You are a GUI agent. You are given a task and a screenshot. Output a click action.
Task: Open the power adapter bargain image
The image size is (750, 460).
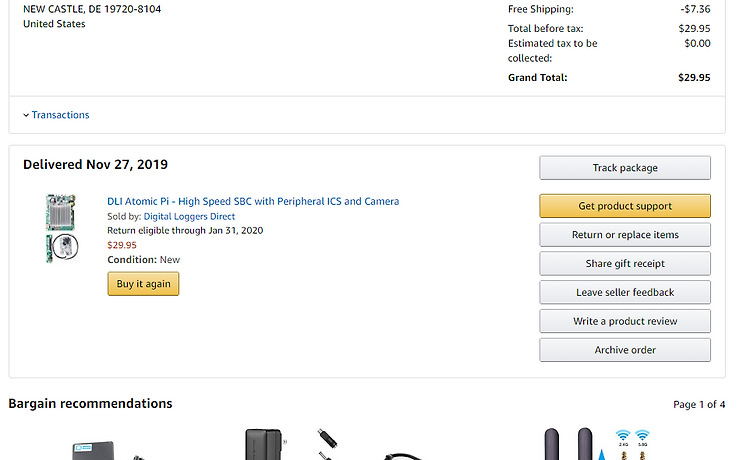264,444
